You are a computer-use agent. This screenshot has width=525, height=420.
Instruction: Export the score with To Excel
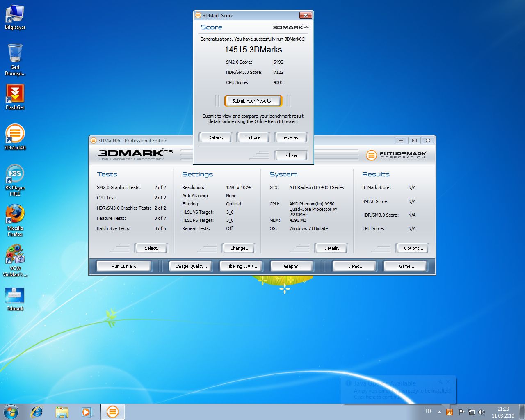click(253, 137)
